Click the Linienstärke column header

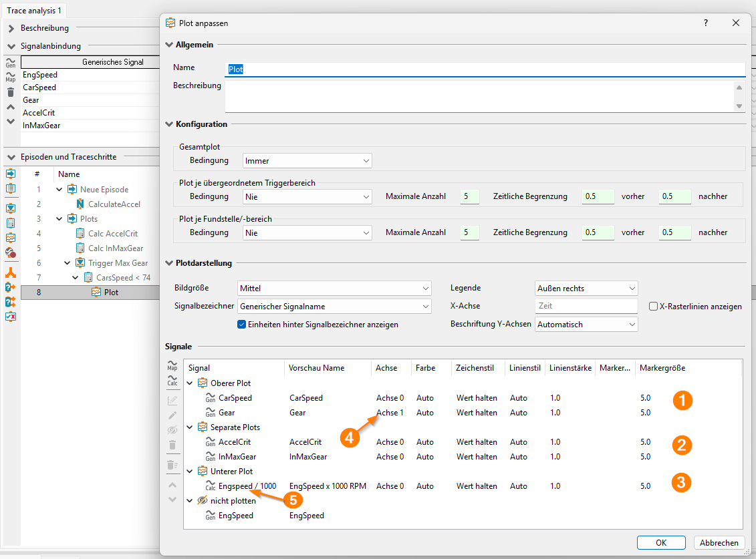570,368
